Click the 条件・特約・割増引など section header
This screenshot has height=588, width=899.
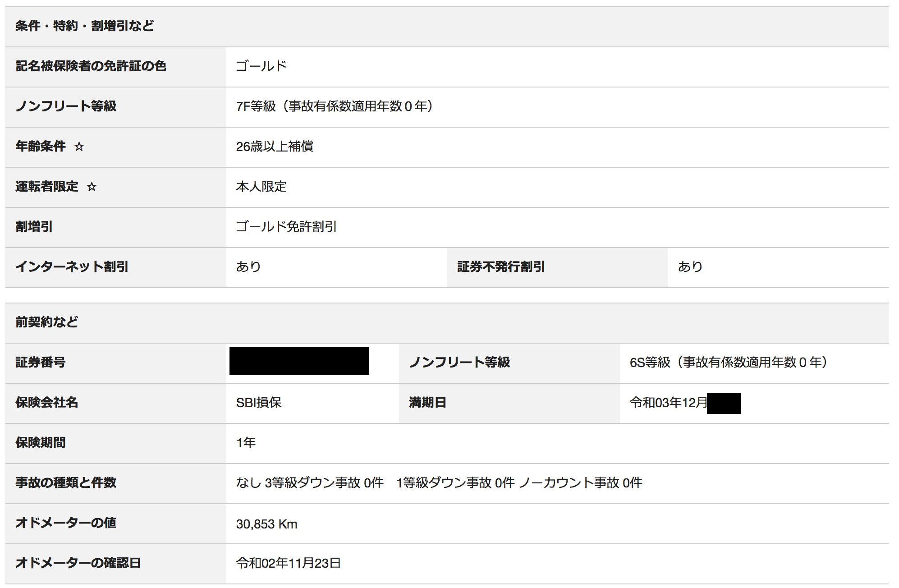pos(85,26)
